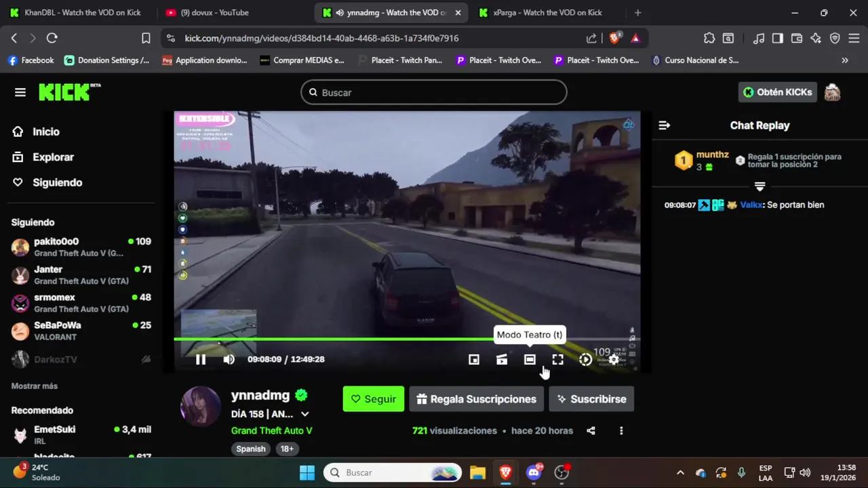Viewport: 868px width, 488px height.
Task: Show more bookmarks chevron
Action: pyautogui.click(x=845, y=60)
